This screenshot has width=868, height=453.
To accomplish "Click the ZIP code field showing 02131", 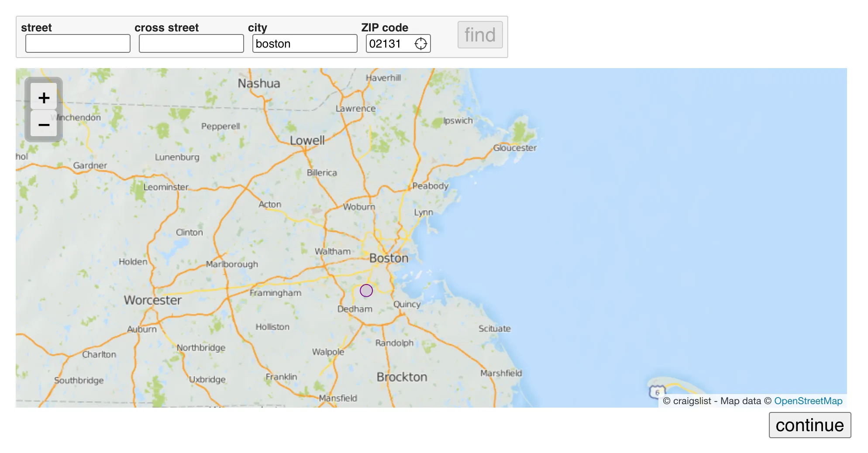I will coord(389,43).
